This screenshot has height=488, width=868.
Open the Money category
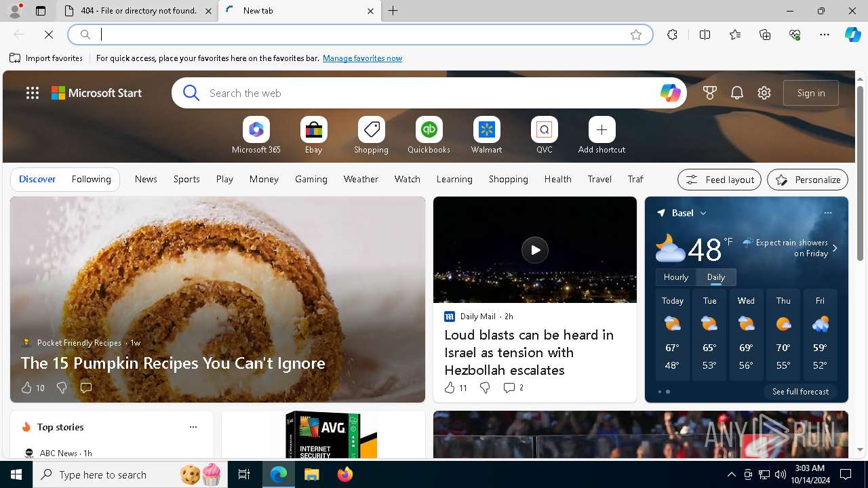264,179
